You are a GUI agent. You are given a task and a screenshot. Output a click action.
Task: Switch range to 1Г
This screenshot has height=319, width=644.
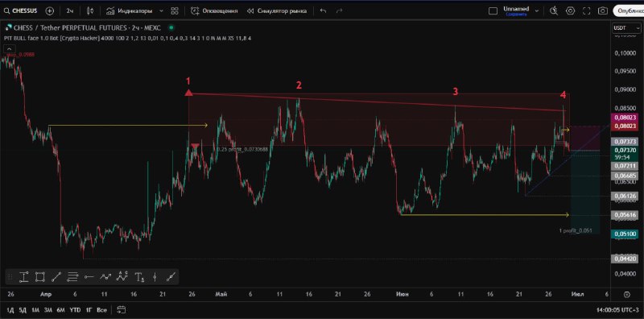[89, 309]
